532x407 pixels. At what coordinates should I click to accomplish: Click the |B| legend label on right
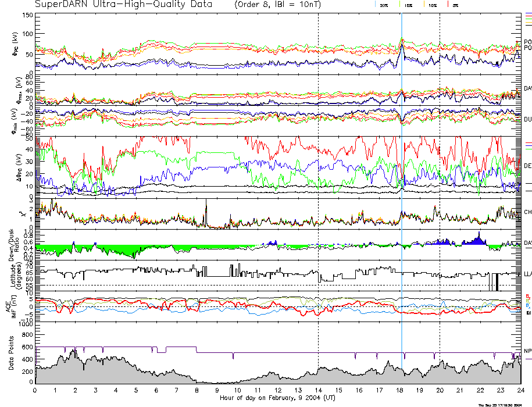[x=527, y=313]
